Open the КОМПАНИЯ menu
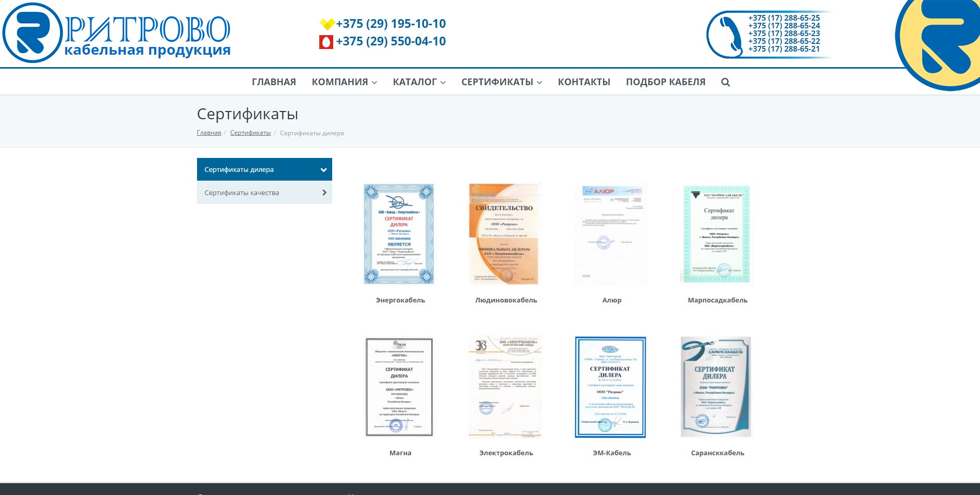Image resolution: width=980 pixels, height=495 pixels. click(344, 82)
